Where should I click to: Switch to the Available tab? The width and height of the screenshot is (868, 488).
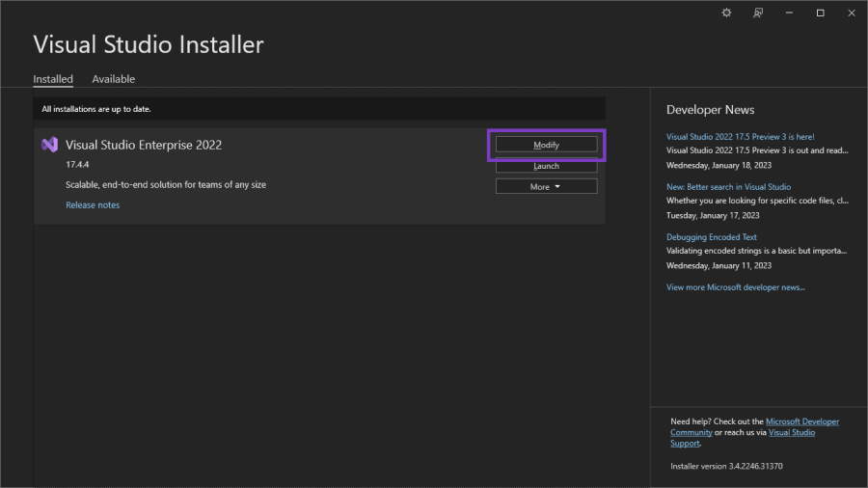[x=114, y=79]
